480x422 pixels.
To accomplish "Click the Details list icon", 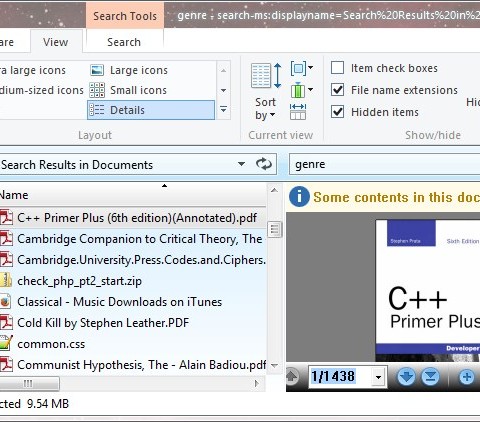I will [x=97, y=110].
